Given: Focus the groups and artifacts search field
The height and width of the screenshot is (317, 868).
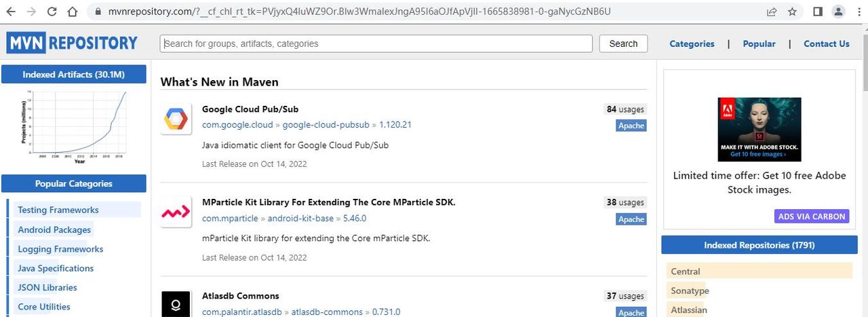Looking at the screenshot, I should pyautogui.click(x=376, y=43).
